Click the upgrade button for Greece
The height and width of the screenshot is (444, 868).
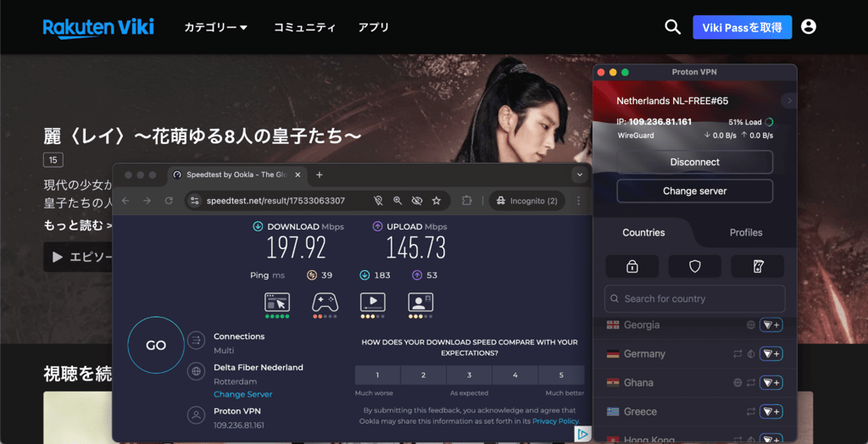tap(771, 411)
